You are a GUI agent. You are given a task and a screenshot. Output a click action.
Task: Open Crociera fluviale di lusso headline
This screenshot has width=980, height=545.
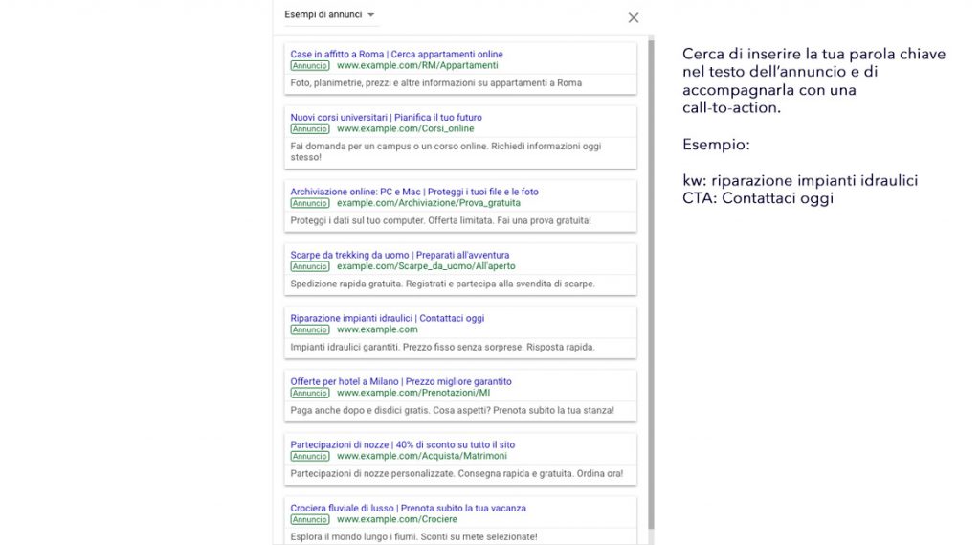[408, 508]
